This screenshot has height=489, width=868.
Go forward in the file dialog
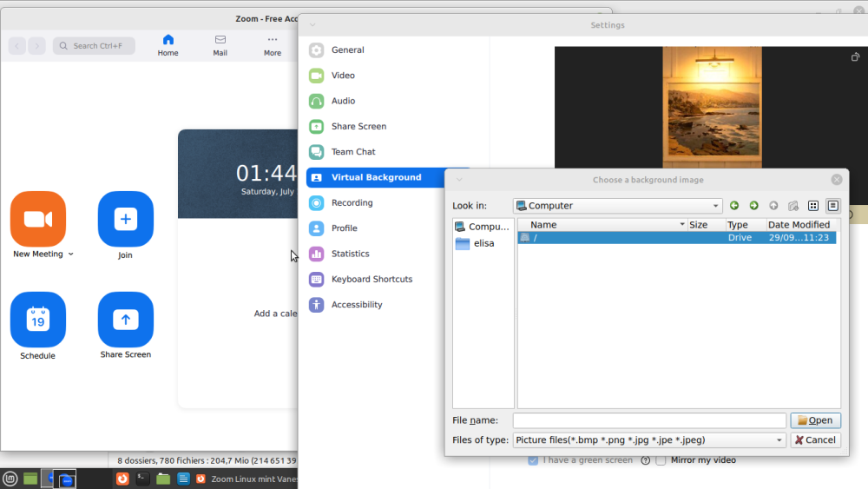click(x=753, y=206)
